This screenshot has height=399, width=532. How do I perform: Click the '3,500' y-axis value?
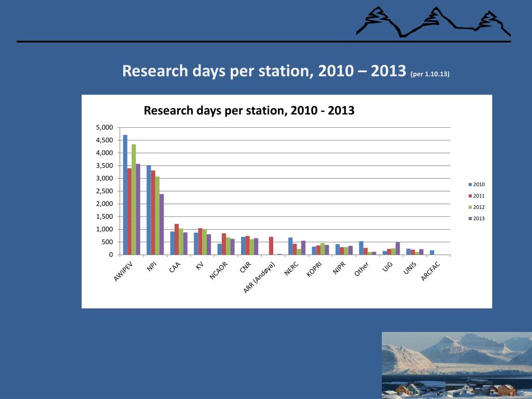click(104, 166)
